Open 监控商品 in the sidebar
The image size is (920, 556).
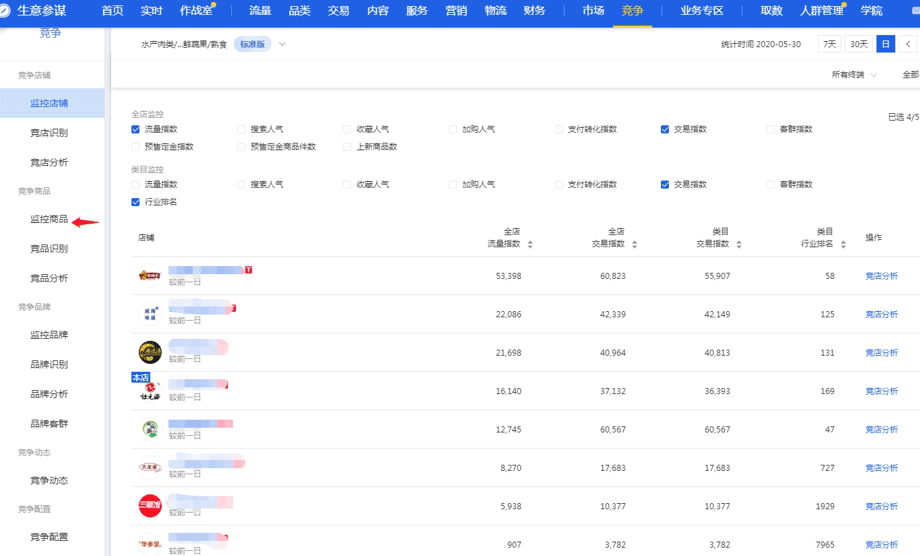(49, 219)
